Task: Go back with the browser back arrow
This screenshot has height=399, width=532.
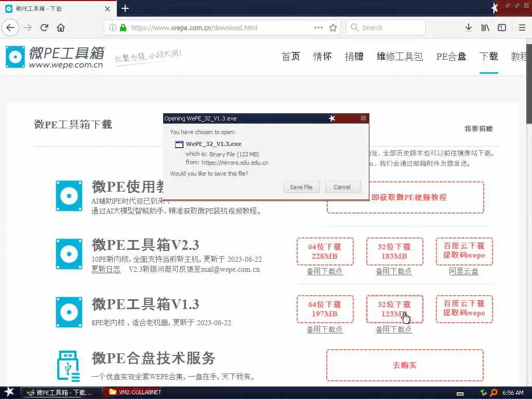Action: 10,28
